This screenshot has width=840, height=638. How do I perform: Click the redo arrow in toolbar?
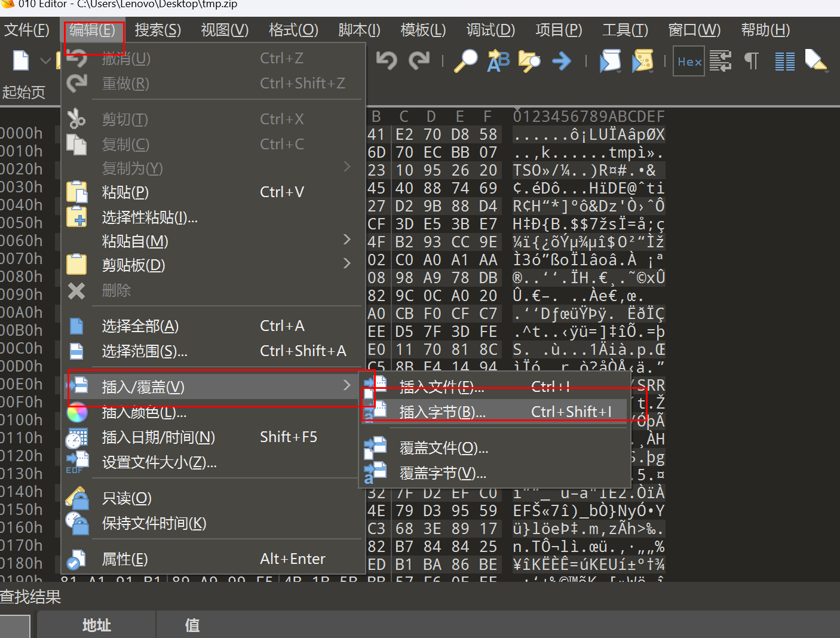419,60
